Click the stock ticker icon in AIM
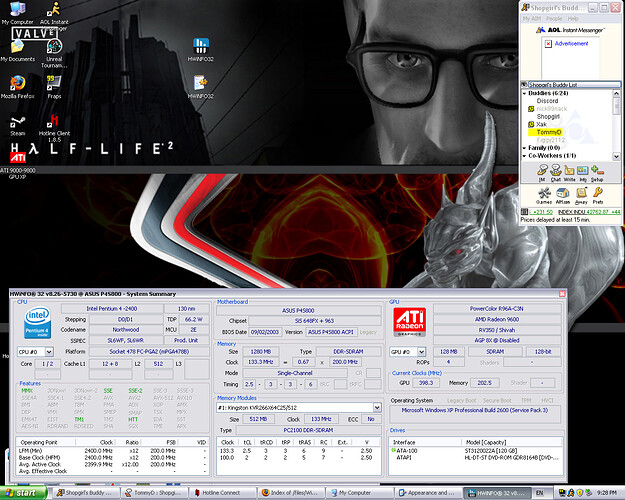 525,212
